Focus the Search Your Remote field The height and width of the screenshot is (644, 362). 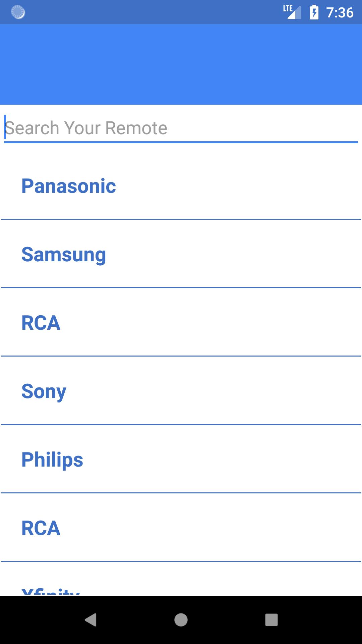tap(181, 128)
